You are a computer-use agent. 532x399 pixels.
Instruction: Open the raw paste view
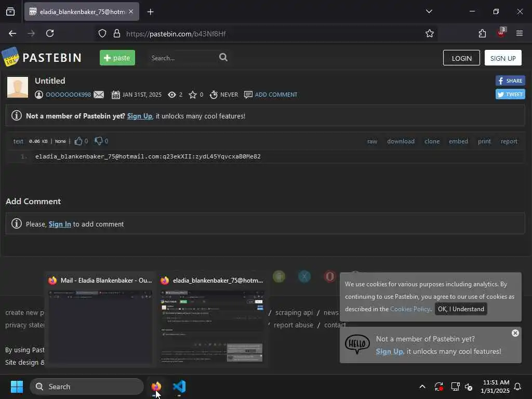[x=372, y=141]
